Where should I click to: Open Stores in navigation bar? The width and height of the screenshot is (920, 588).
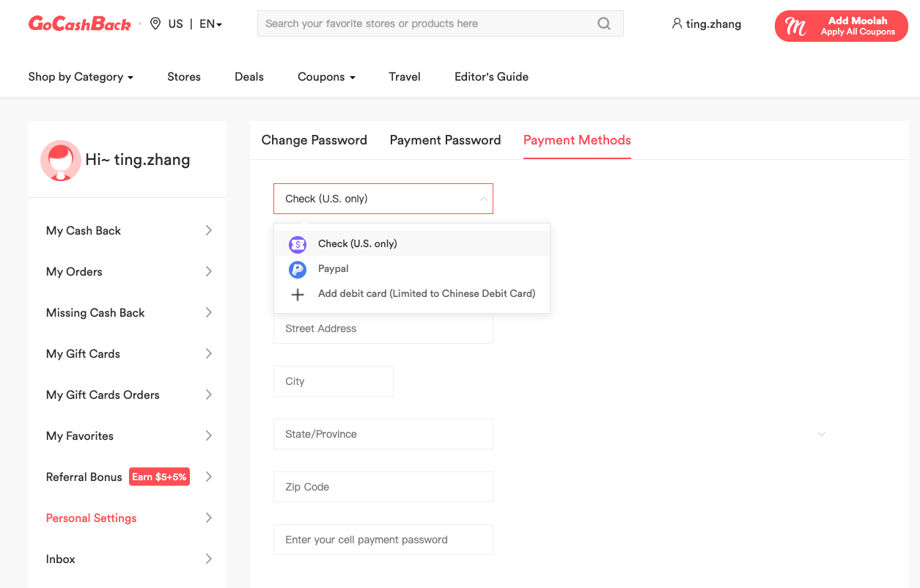point(184,76)
